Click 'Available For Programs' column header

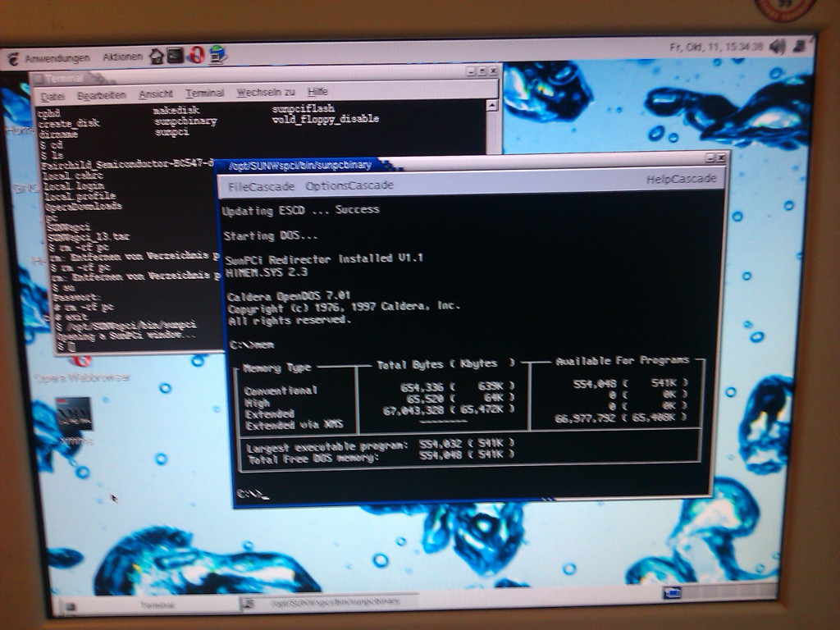coord(622,361)
